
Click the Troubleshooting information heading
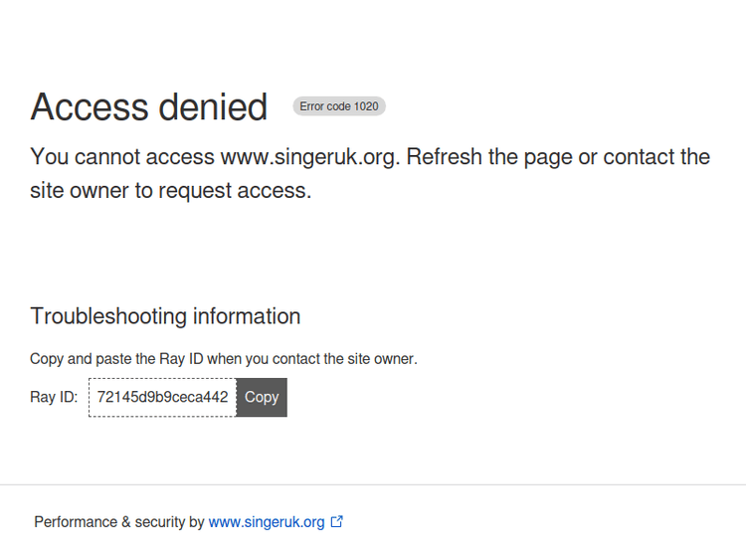(x=165, y=316)
